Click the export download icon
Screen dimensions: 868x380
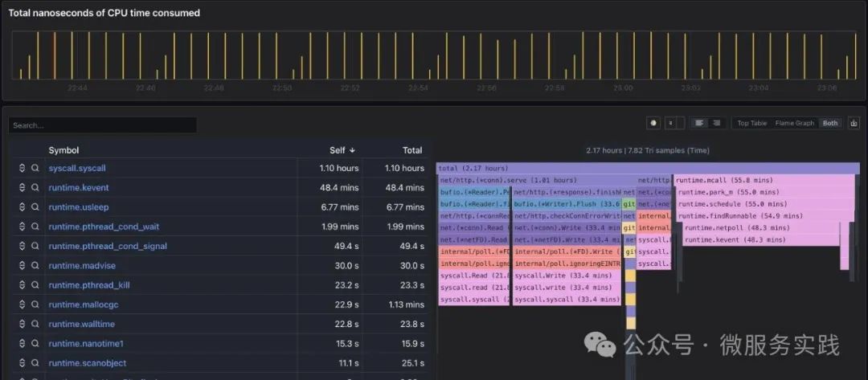[853, 124]
